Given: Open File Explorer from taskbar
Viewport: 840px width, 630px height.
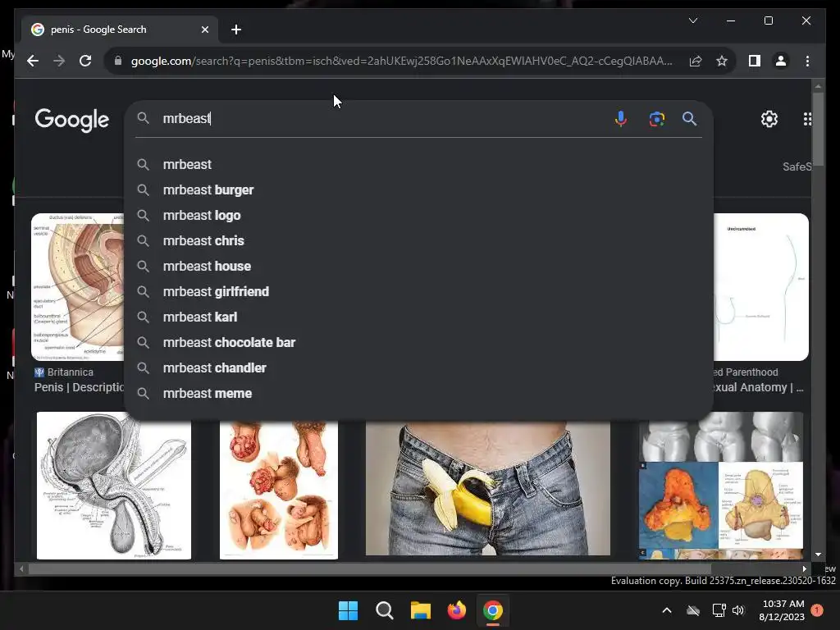Looking at the screenshot, I should [x=421, y=610].
